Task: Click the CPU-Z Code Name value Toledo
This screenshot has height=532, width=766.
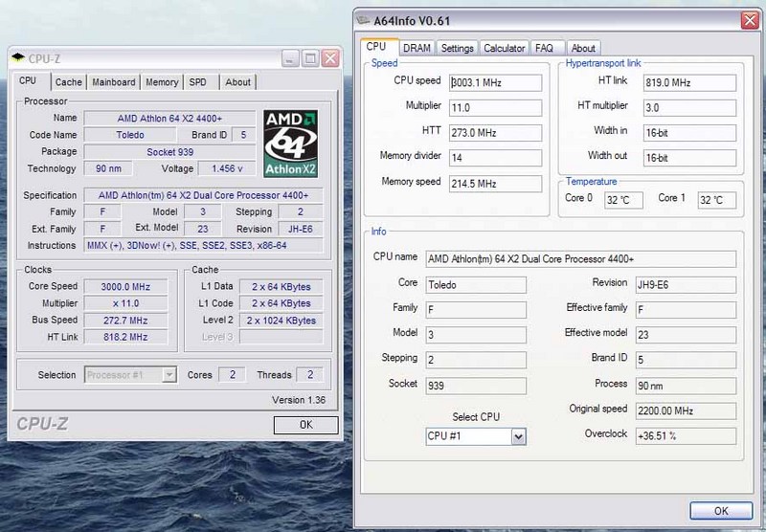Action: click(130, 135)
